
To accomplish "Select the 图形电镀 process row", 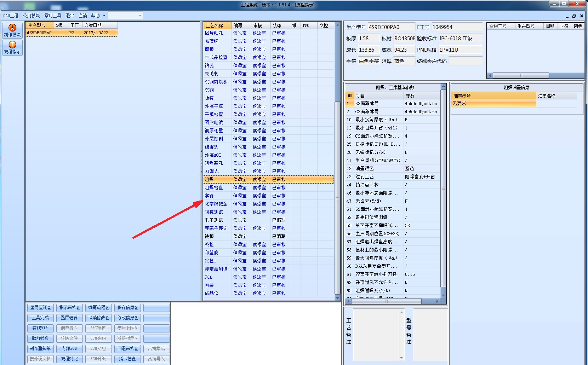I will pos(268,122).
